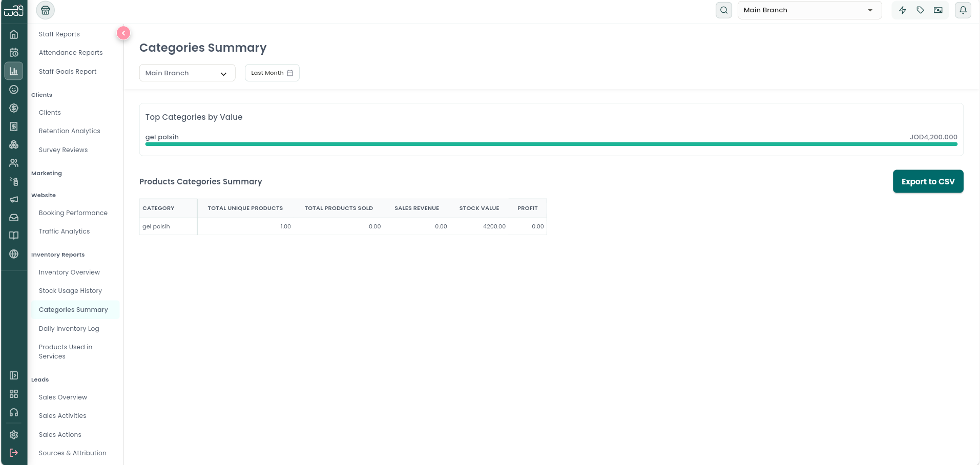Viewport: 980px width, 465px height.
Task: Sort by SALES REVENUE header
Action: point(416,208)
